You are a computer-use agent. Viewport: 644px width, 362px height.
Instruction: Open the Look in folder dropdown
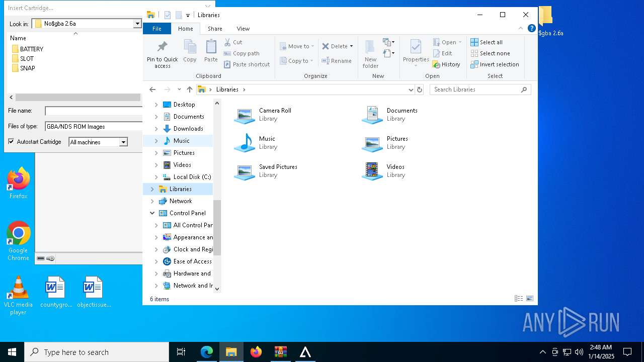click(x=137, y=24)
